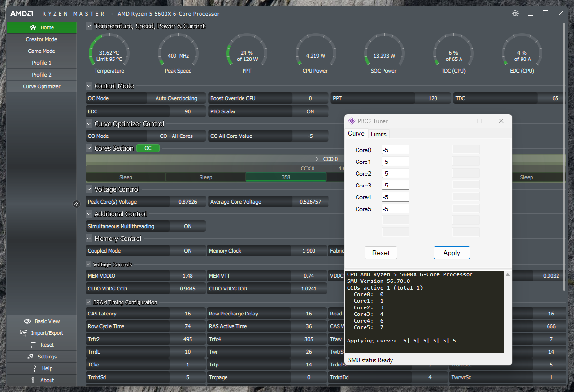The width and height of the screenshot is (574, 392).
Task: Click the Ryzen Master vertical scrollbar
Action: tap(564, 156)
